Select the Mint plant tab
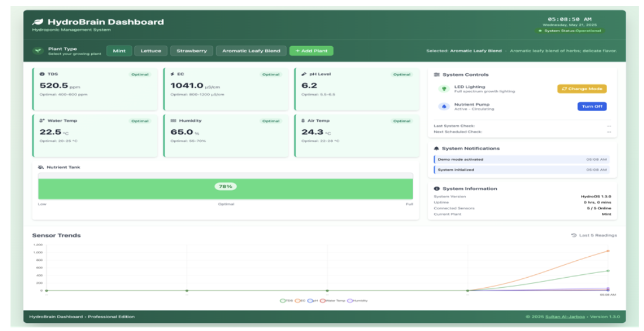The height and width of the screenshot is (331, 644). (x=119, y=50)
